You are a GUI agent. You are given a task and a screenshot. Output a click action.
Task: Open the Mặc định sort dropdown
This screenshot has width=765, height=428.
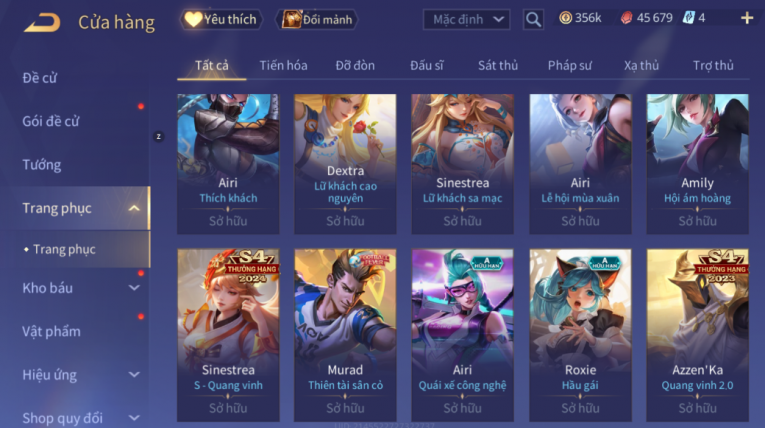tap(466, 20)
